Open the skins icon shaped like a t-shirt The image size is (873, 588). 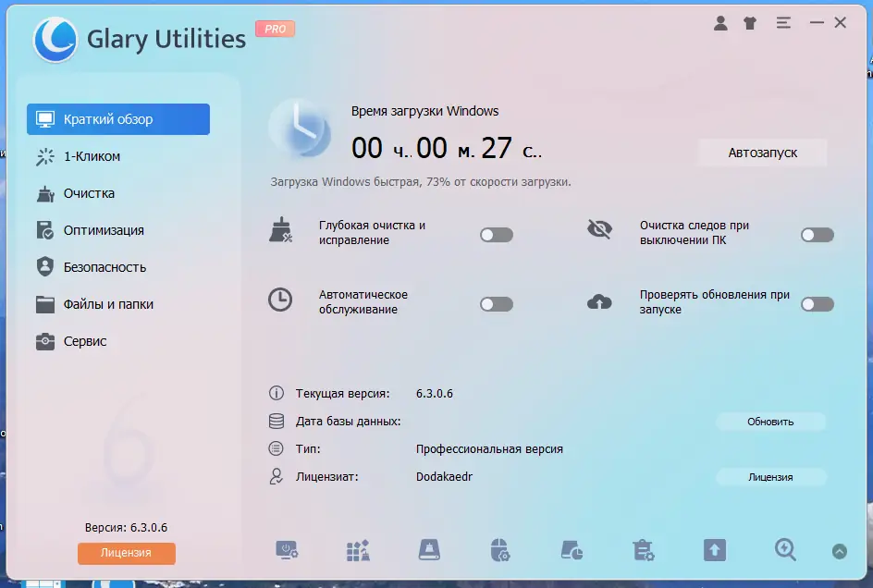pos(751,24)
